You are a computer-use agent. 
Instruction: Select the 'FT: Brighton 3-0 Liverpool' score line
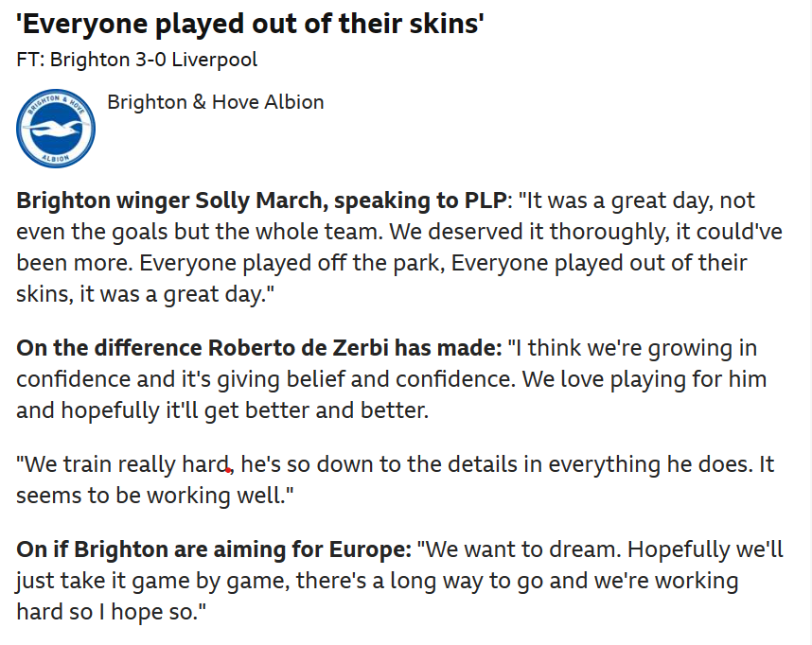136,60
